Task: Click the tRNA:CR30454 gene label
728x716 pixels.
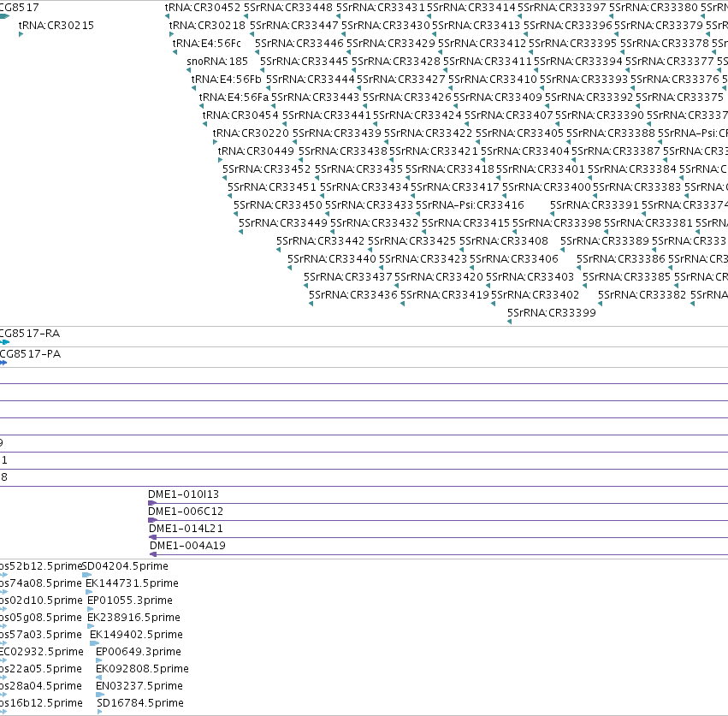Action: pyautogui.click(x=240, y=115)
